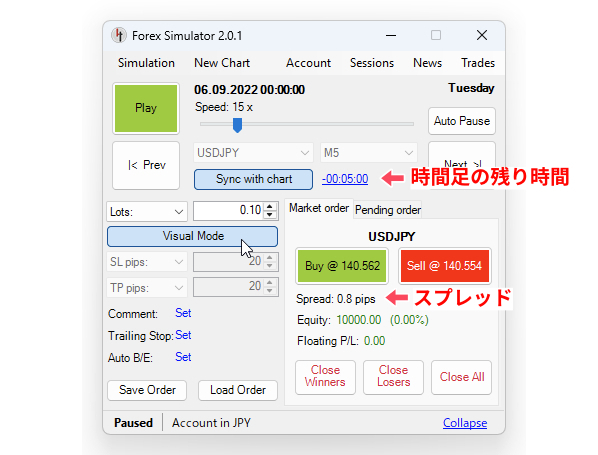Click the Collapse link

465,423
